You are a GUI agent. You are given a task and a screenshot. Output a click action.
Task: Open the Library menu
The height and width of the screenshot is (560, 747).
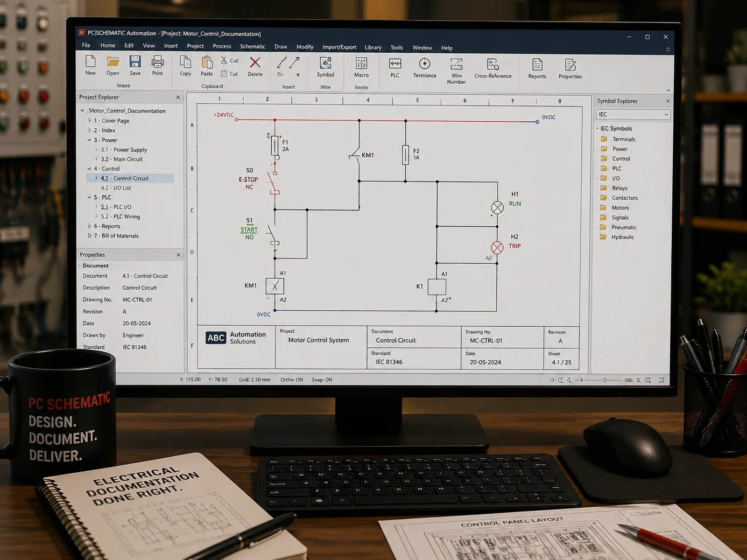[373, 47]
